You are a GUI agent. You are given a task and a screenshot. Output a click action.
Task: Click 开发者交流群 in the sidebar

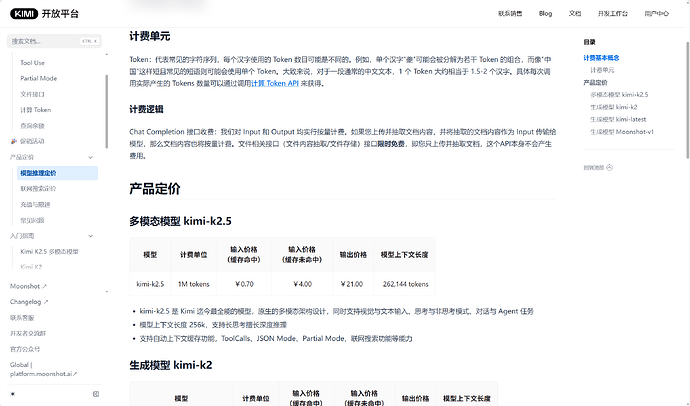point(28,333)
